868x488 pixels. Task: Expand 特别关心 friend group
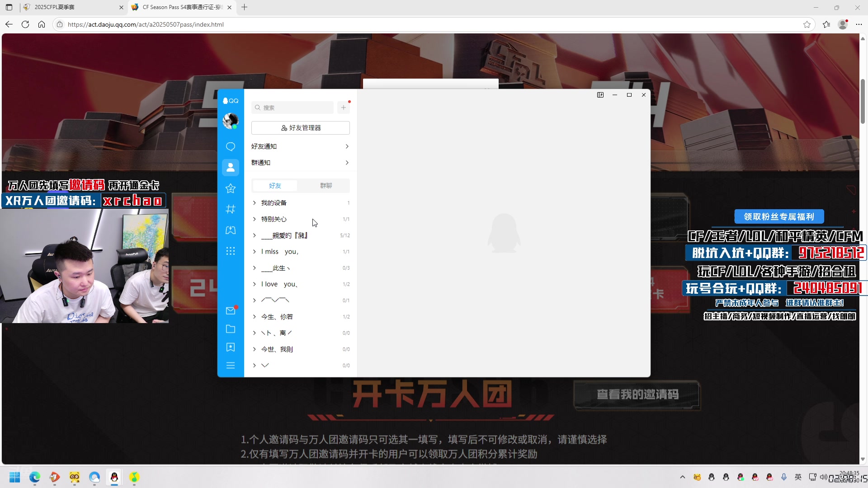coord(301,219)
